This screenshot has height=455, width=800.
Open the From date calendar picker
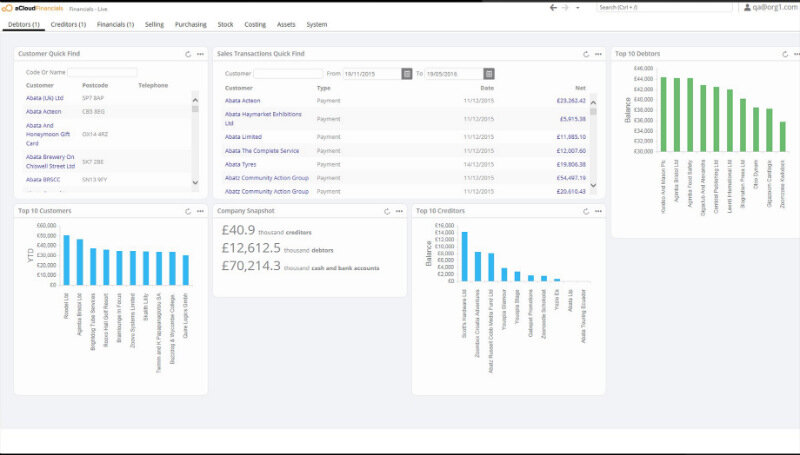(406, 73)
